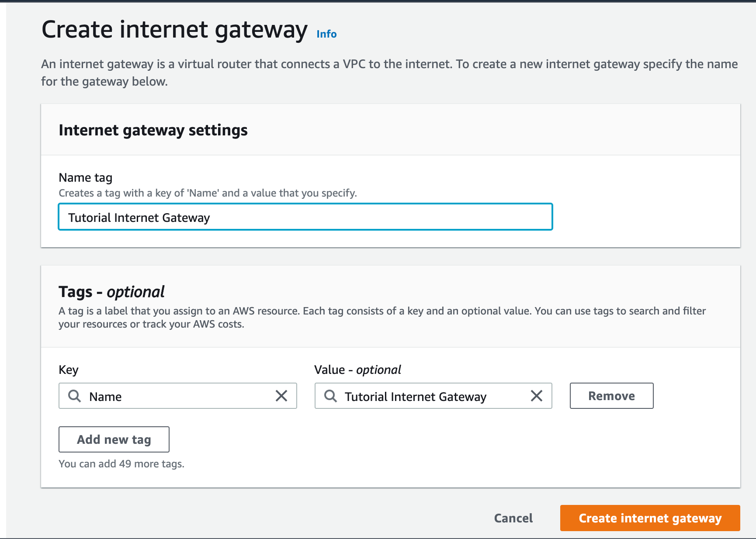756x539 pixels.
Task: Cancel the internet gateway creation
Action: click(x=513, y=518)
